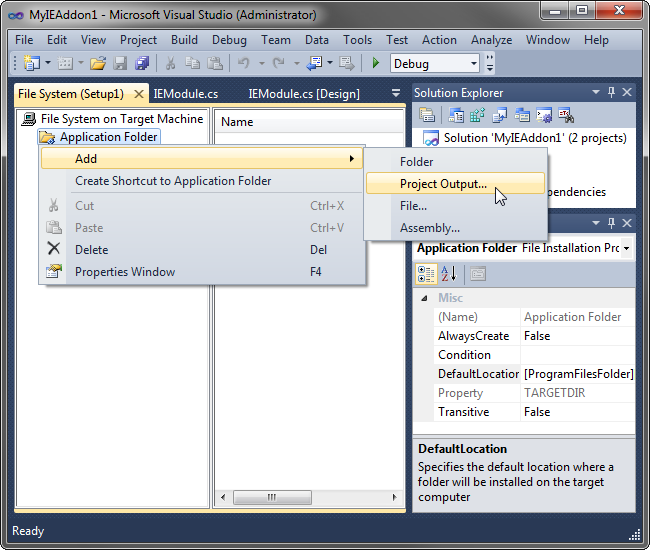Click the Paste clipboard toolbar icon

click(x=215, y=63)
